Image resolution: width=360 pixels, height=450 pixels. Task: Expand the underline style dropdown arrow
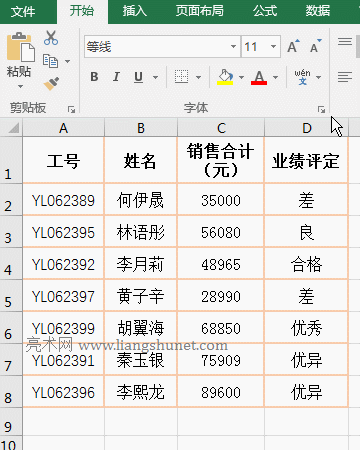tap(155, 77)
